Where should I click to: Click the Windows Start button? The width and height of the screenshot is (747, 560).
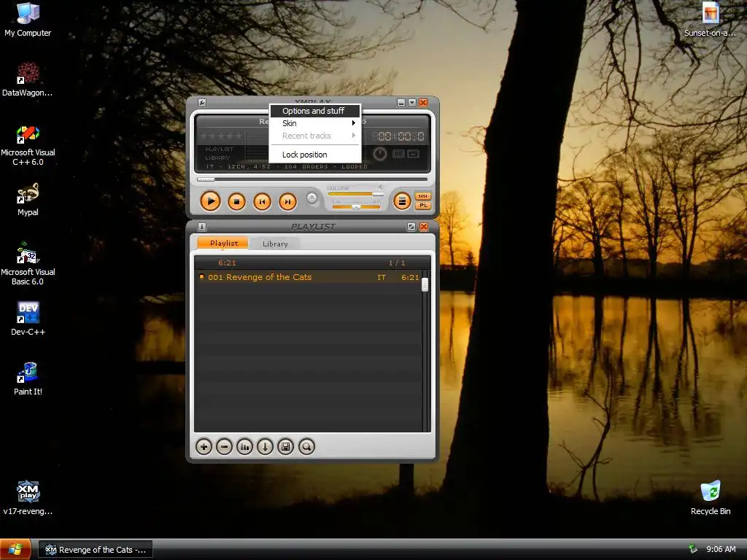(x=15, y=550)
